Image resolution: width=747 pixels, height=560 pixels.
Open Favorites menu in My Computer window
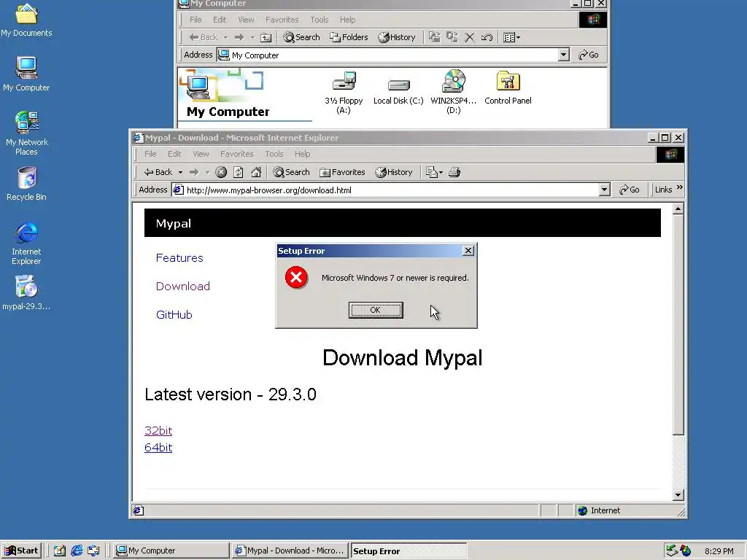point(282,20)
